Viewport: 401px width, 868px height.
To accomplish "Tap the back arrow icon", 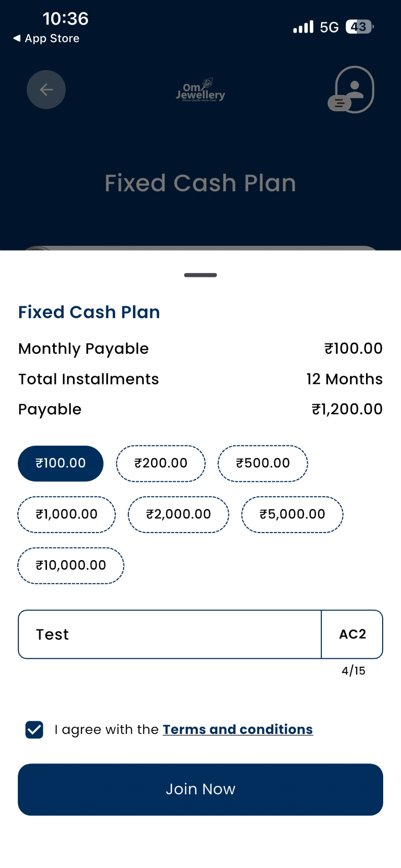I will pyautogui.click(x=46, y=89).
